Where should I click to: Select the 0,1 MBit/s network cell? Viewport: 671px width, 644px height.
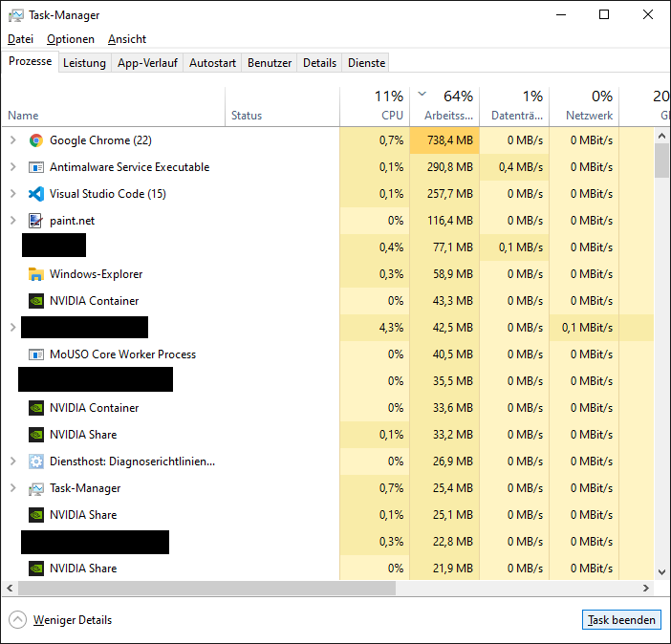click(584, 328)
